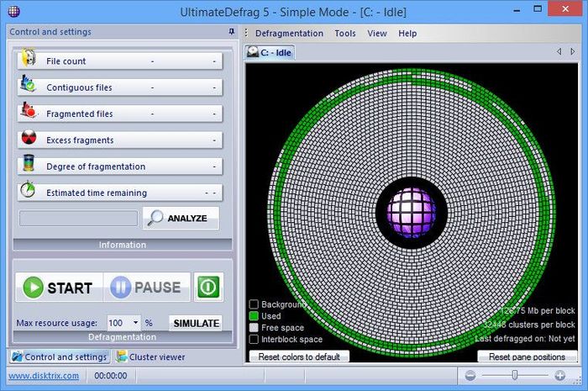Screen dimensions: 588x391
Task: Maximize the UltimateDefrag window
Action: 538,9
